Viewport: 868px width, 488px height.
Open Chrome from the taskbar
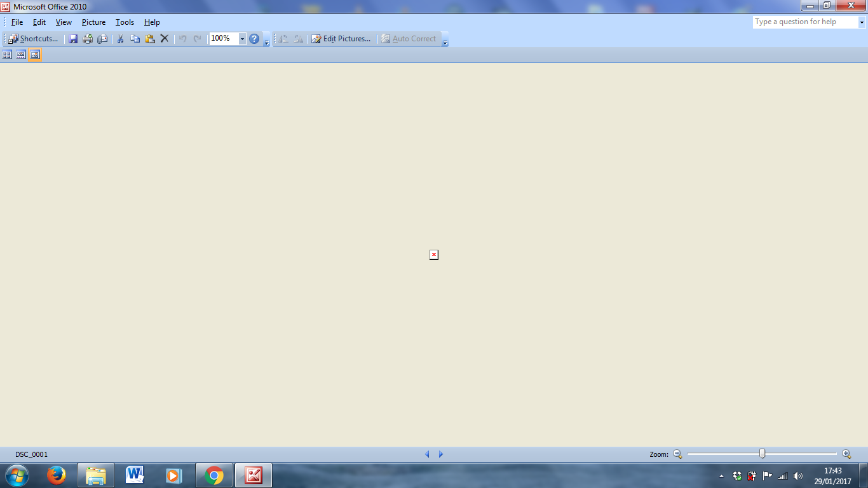214,475
